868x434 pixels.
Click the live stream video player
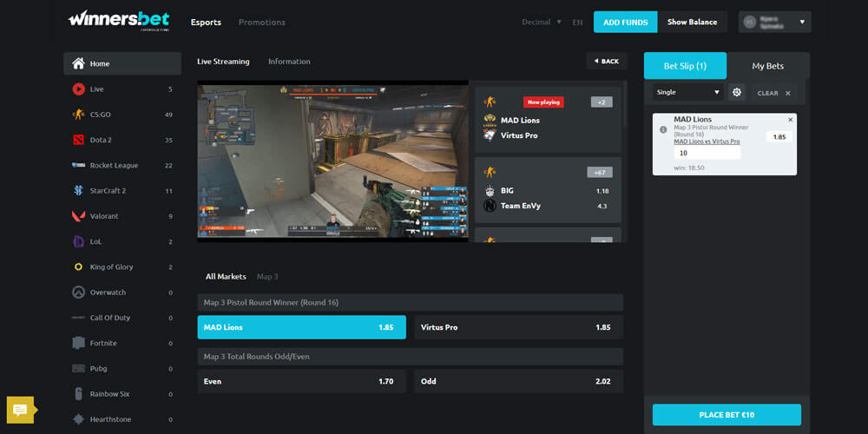click(332, 161)
